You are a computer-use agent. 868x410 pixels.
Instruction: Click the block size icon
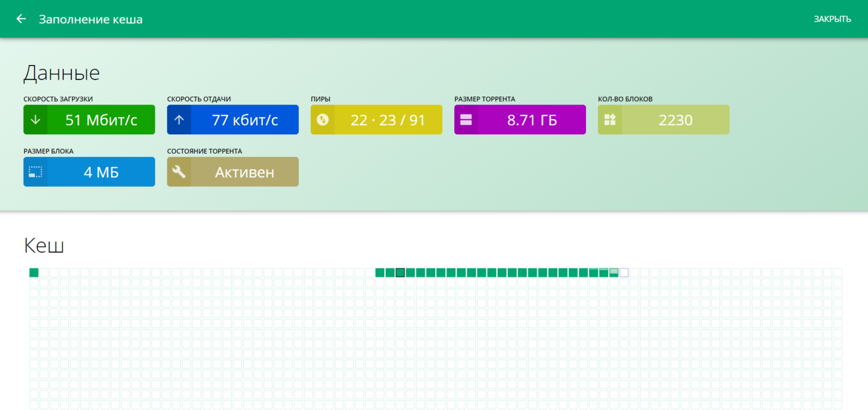coord(36,172)
